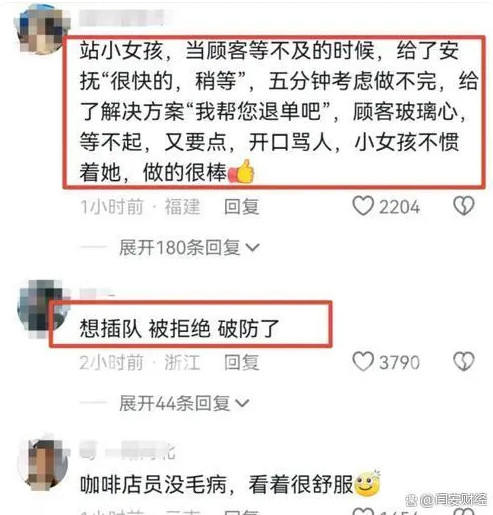Image resolution: width=493 pixels, height=515 pixels.
Task: Click the chevron next to 展开44条回复
Action: (x=242, y=403)
